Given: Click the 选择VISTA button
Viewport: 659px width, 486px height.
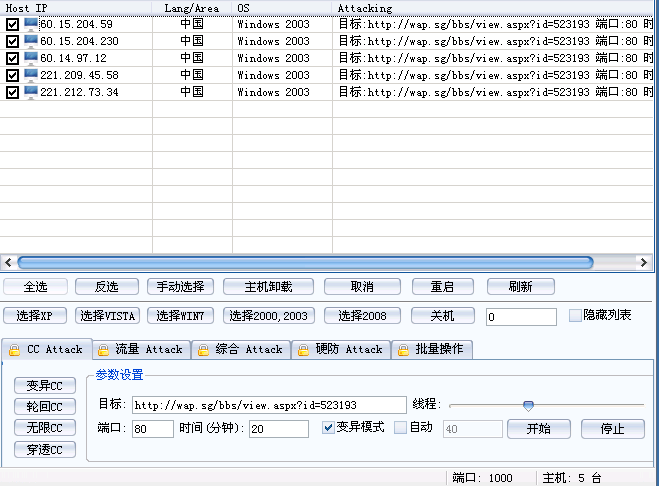Looking at the screenshot, I should [x=108, y=316].
